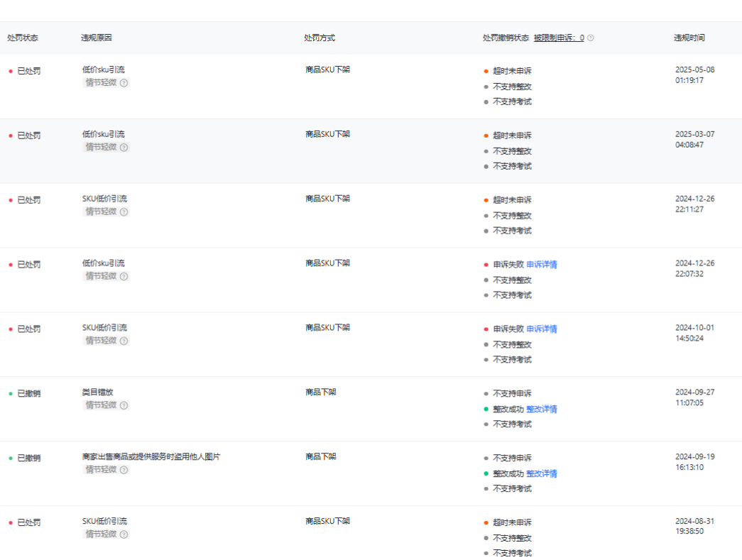The height and width of the screenshot is (560, 742).
Task: Click 情节轻微 help icon in 2024-08-31 row
Action: pos(124,534)
